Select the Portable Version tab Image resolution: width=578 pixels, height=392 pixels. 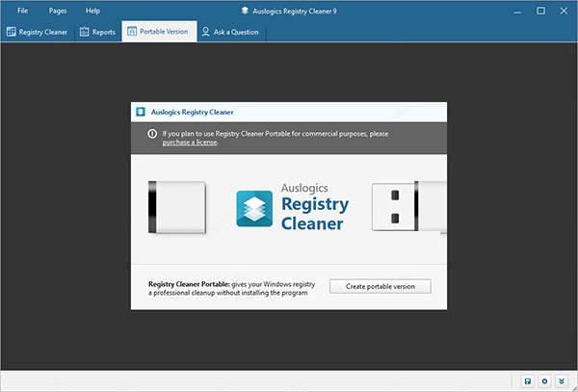coord(159,32)
